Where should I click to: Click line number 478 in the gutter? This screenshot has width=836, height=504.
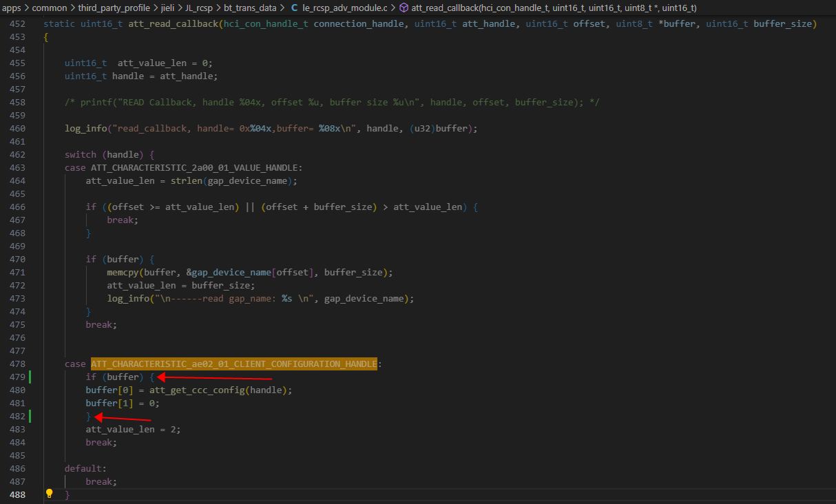click(x=17, y=364)
